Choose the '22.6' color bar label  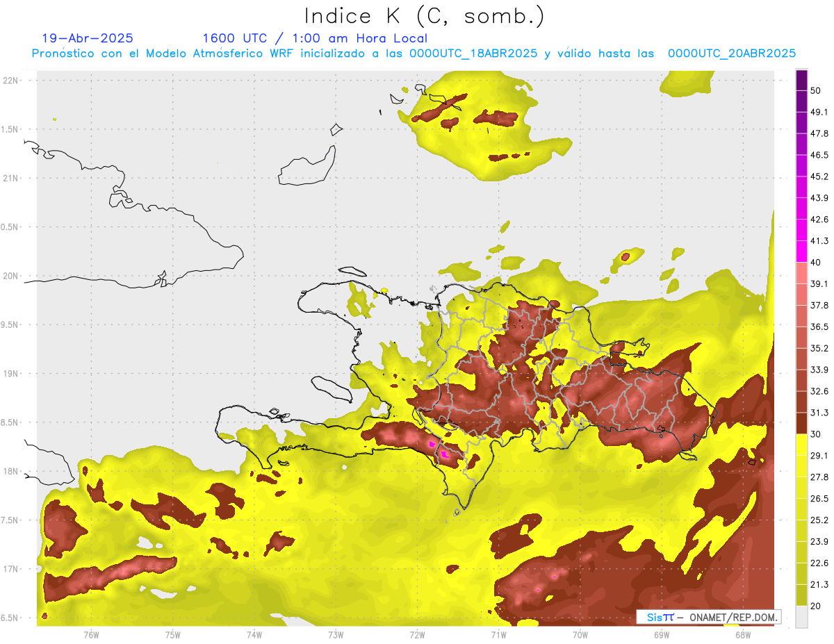click(x=820, y=563)
